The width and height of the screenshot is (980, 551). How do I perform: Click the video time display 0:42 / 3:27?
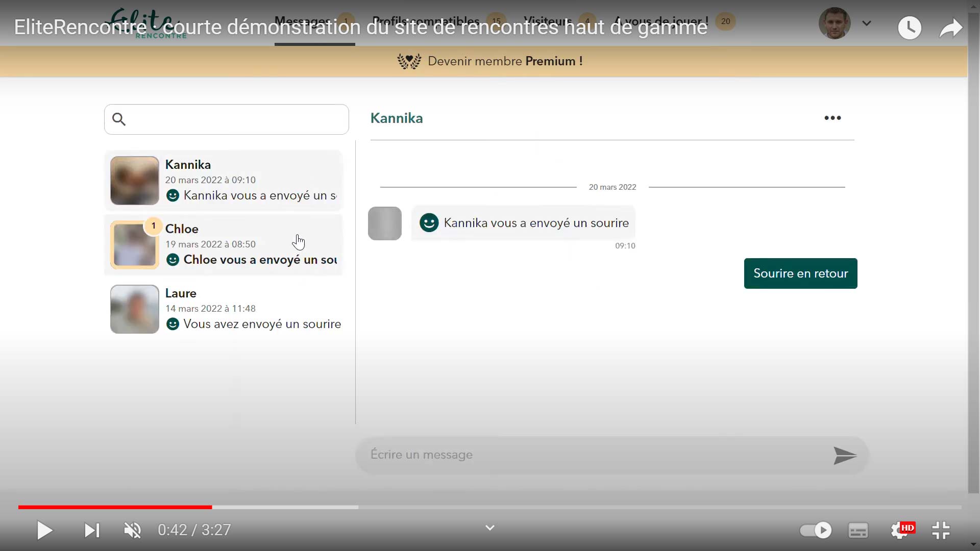[194, 530]
